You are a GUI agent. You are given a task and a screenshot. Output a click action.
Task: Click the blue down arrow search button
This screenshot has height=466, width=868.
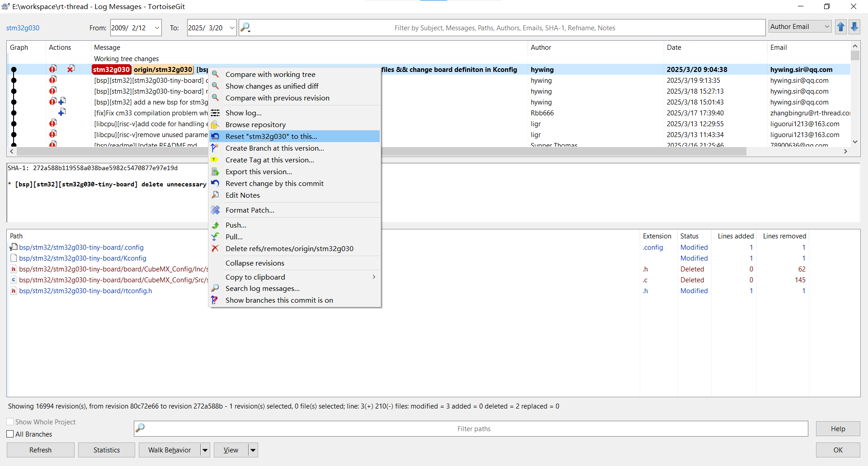coord(854,27)
